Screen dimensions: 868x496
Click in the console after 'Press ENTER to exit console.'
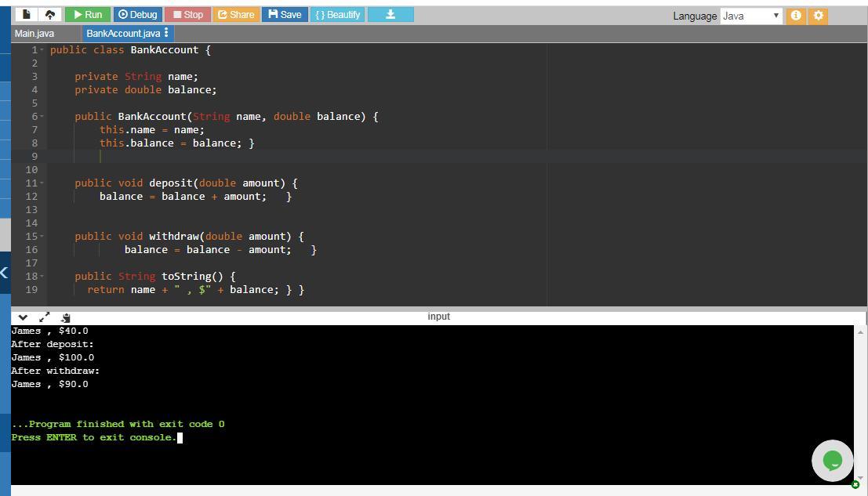tap(180, 437)
